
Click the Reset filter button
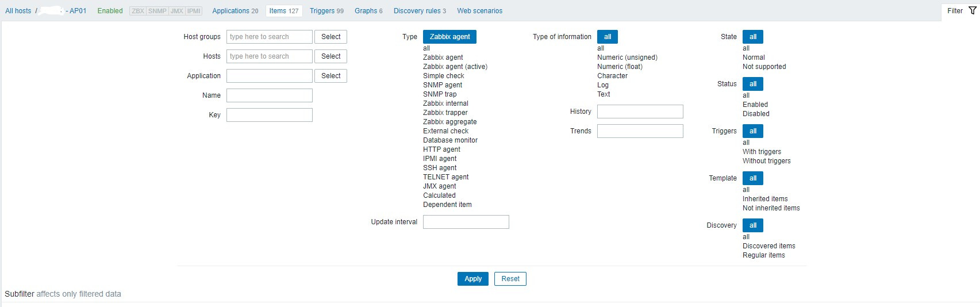(510, 279)
